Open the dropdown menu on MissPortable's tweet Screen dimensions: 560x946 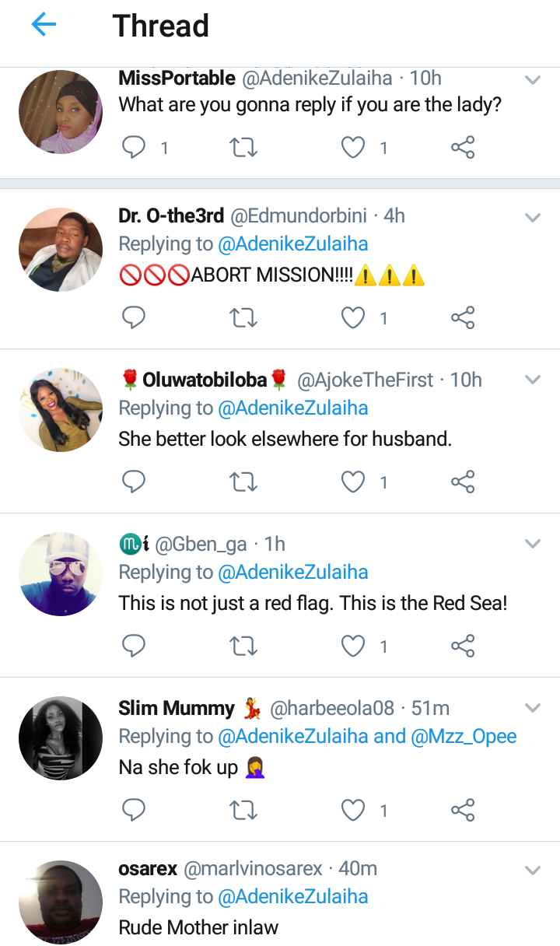click(533, 79)
